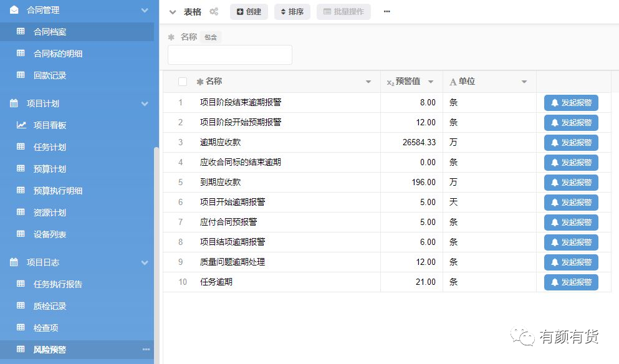Viewport: 619px width, 364px height.
Task: Click 发起报警 for 逾期应收款 row
Action: pyautogui.click(x=571, y=143)
